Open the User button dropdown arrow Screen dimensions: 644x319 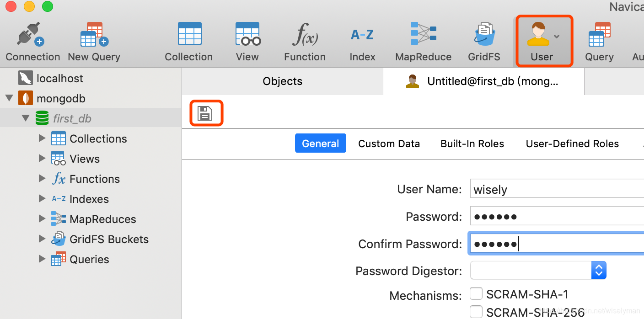pyautogui.click(x=557, y=36)
